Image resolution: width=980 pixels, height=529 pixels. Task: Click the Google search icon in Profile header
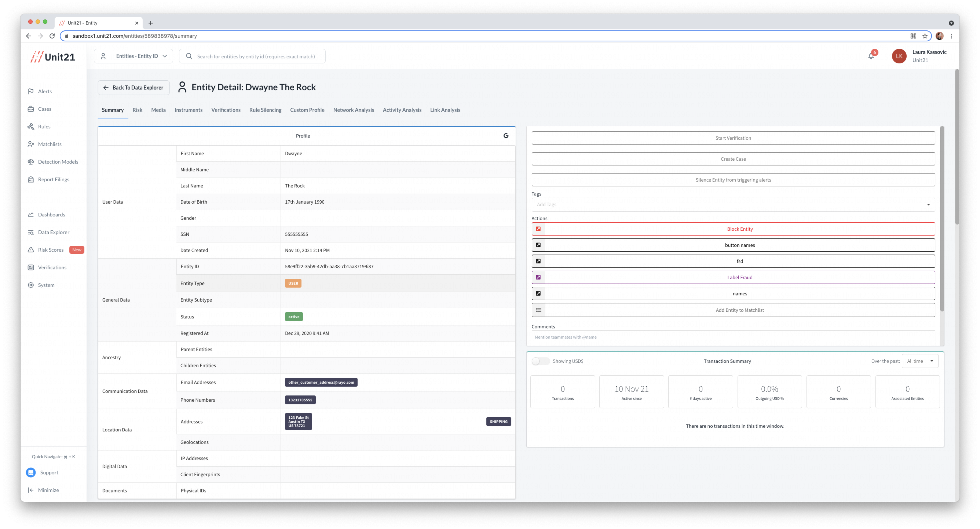(506, 136)
